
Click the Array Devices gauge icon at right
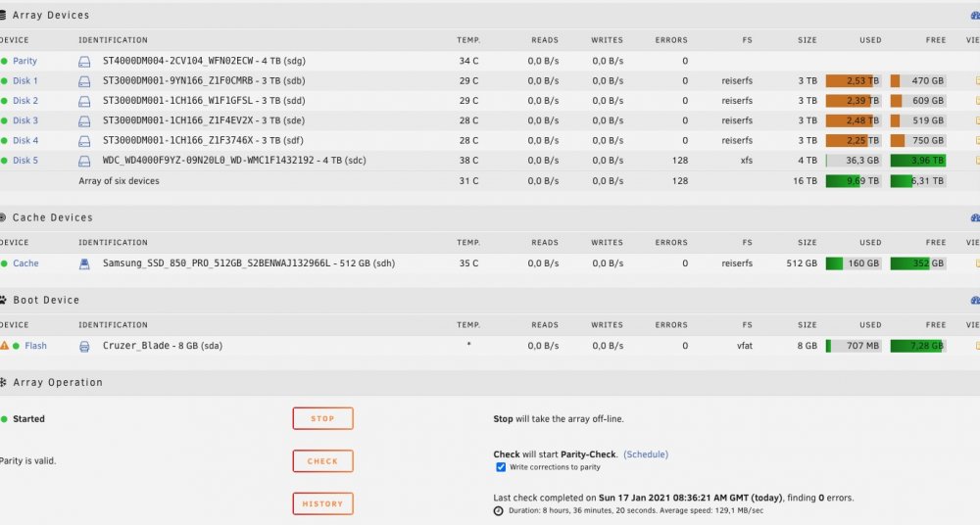[x=976, y=15]
